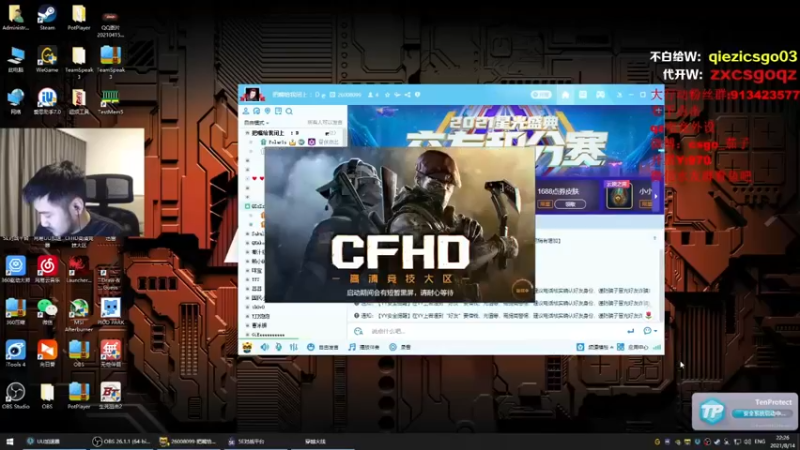Toggle the pill switch in YY title bar

(x=541, y=95)
